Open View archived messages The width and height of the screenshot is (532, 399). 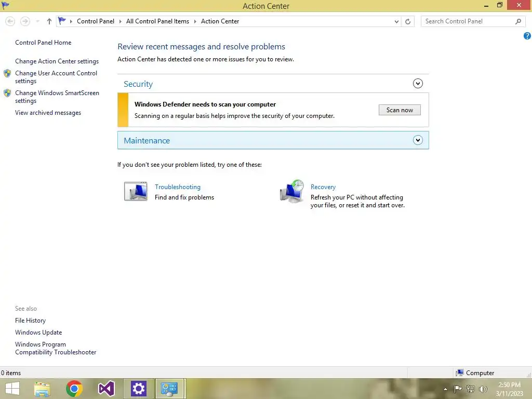48,113
